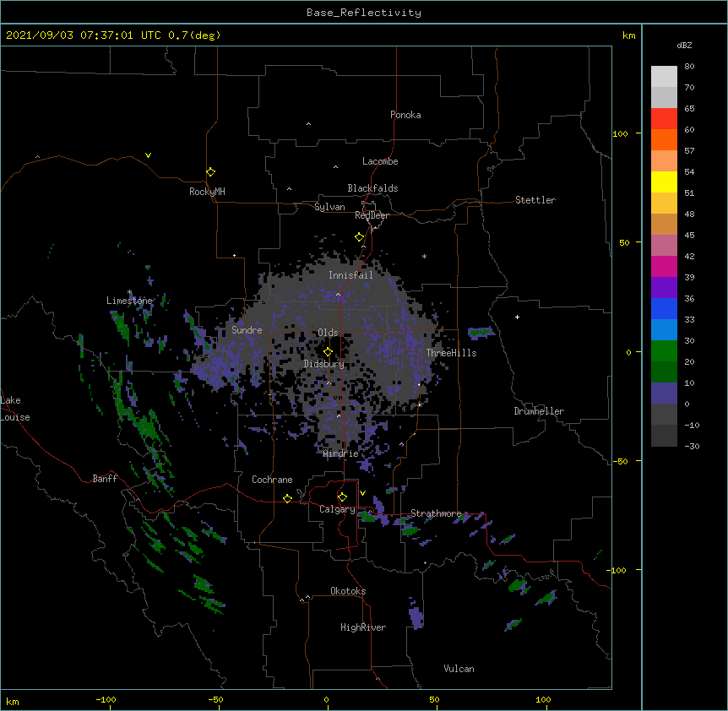
Task: Click the Okotoks city label
Action: (348, 591)
